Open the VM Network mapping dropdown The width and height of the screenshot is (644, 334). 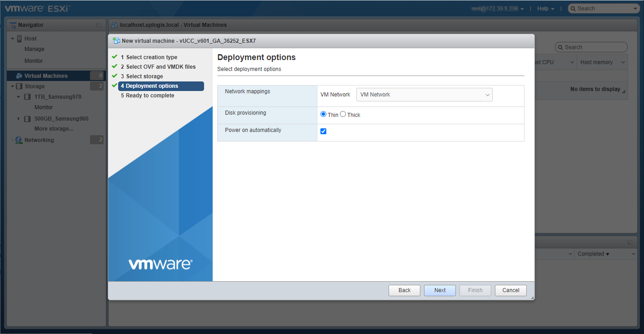click(424, 95)
